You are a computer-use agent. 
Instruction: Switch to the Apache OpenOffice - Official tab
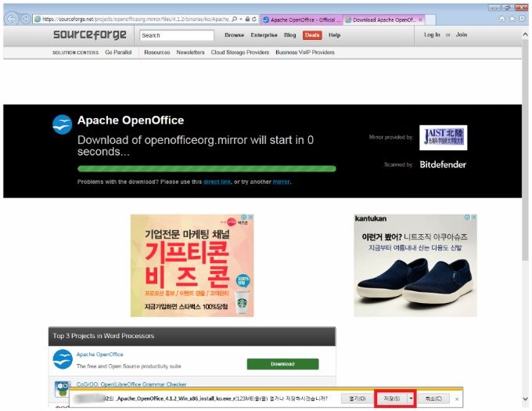pos(302,20)
